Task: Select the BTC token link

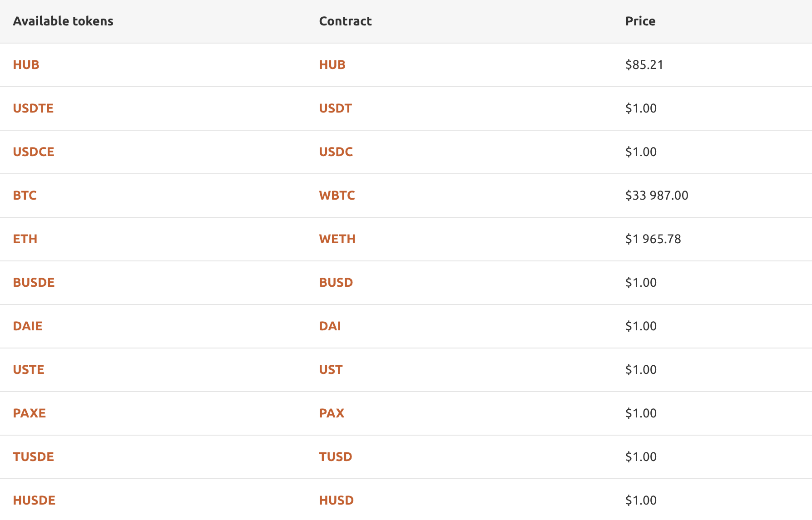Action: pyautogui.click(x=25, y=196)
